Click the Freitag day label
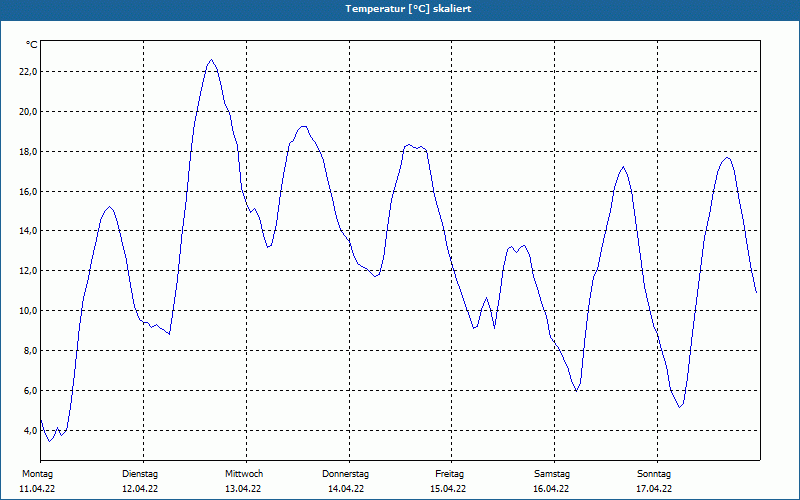The width and height of the screenshot is (800, 500). 449,474
